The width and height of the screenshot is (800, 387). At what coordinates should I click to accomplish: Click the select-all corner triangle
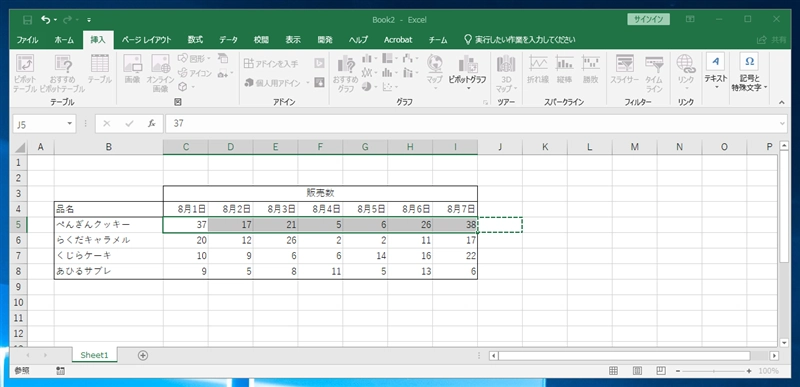pos(19,147)
